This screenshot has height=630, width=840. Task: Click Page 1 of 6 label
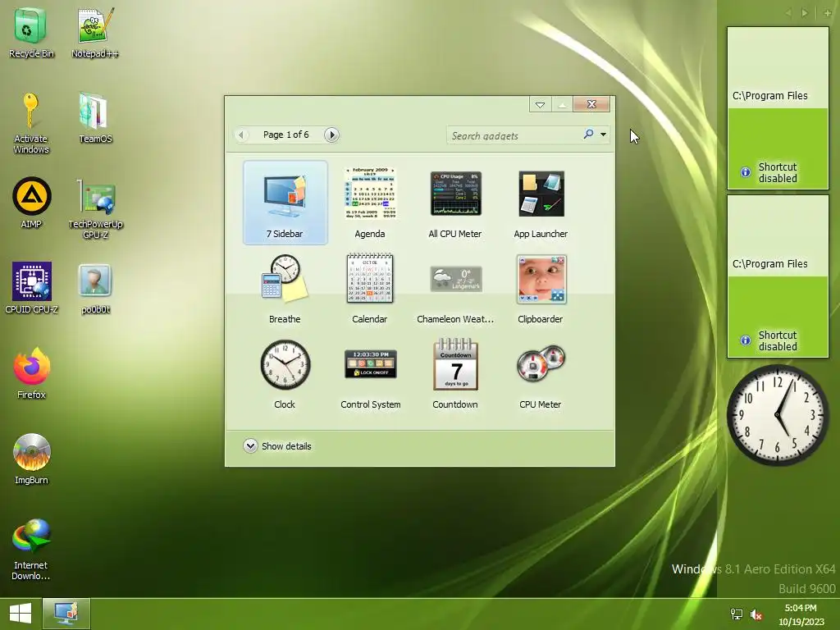(x=286, y=135)
